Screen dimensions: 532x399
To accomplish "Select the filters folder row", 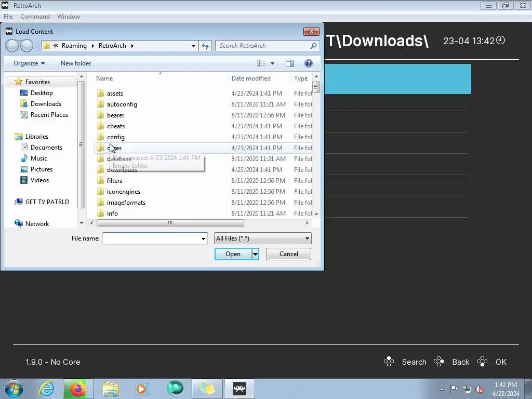I will pyautogui.click(x=203, y=180).
